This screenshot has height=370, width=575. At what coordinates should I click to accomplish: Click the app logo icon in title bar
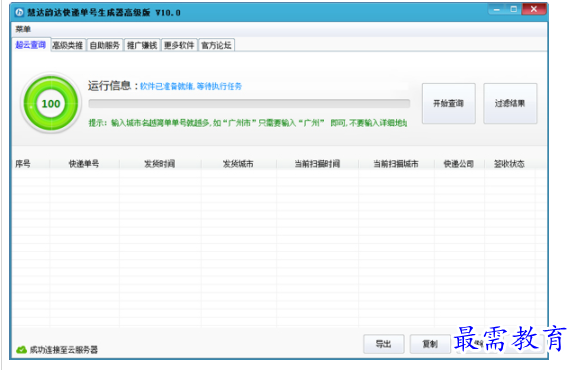click(19, 12)
